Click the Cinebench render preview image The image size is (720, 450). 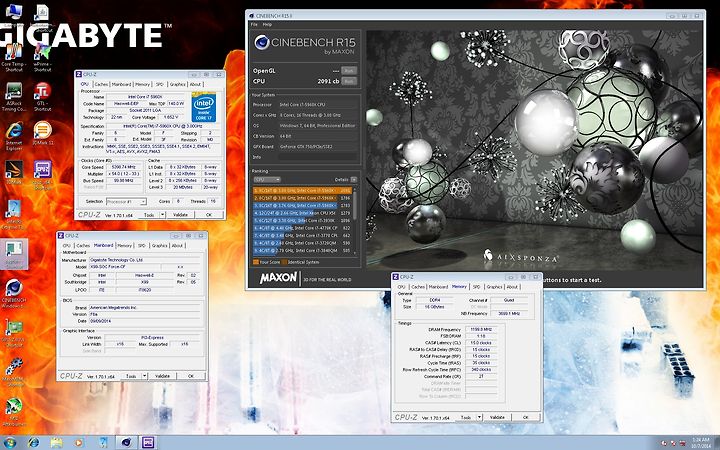[534, 149]
